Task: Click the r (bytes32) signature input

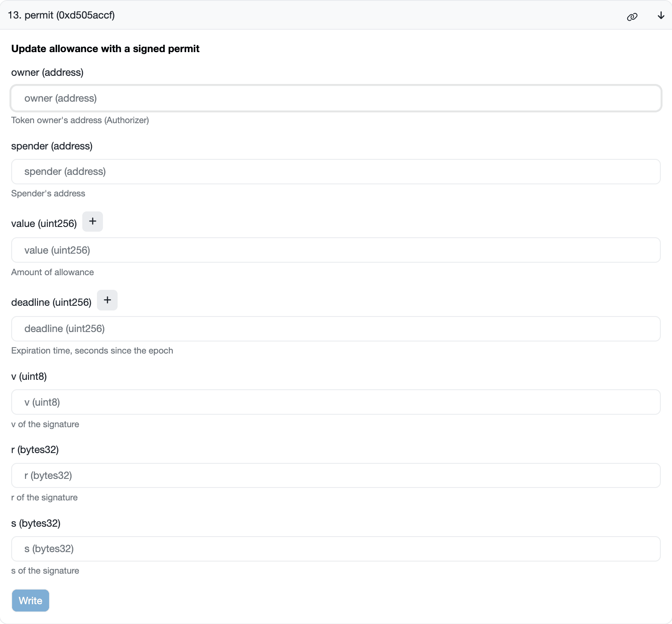Action: tap(335, 475)
